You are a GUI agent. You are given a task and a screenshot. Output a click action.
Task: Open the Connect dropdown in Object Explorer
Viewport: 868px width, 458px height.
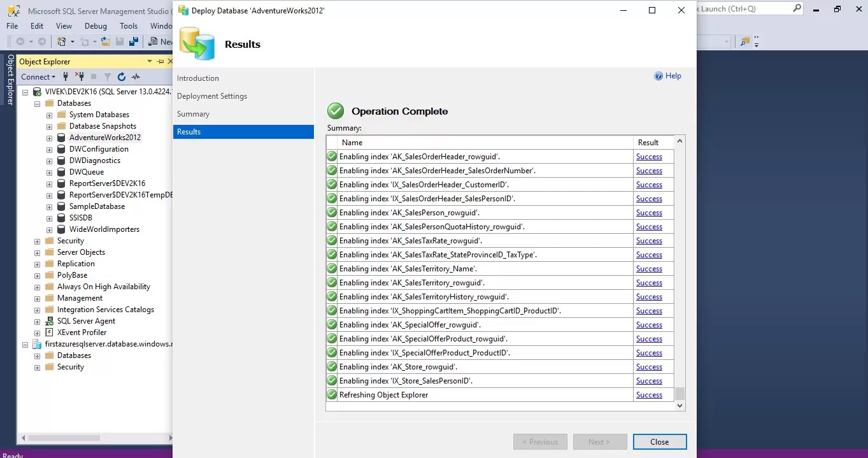(x=38, y=76)
